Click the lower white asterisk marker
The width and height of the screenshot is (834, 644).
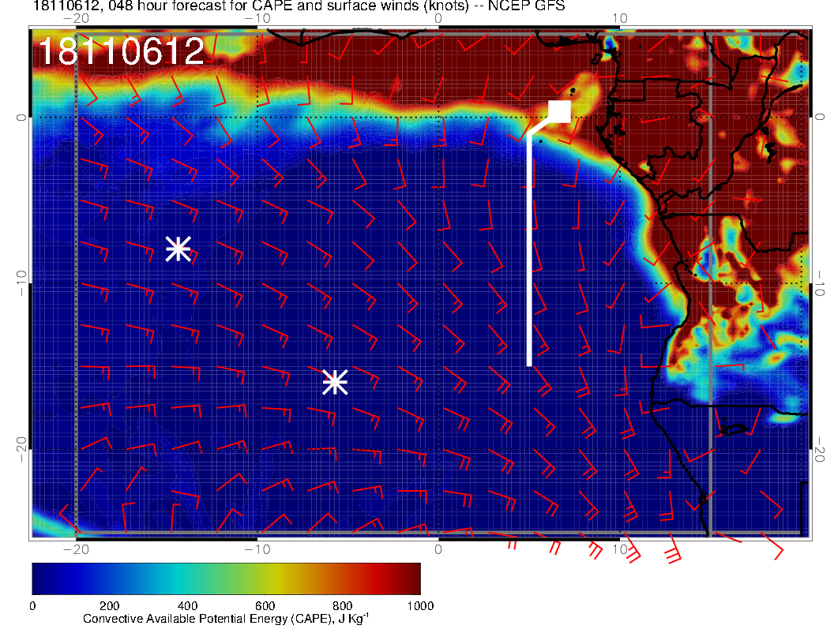click(x=335, y=382)
